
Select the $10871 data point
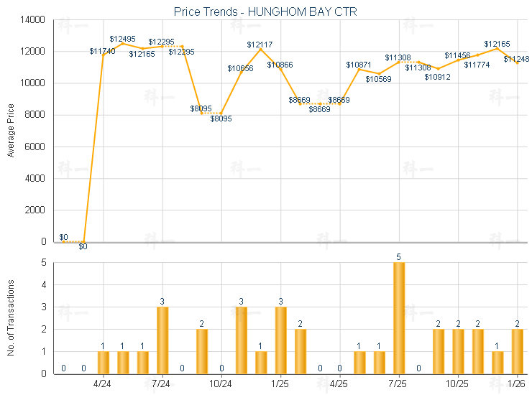point(359,69)
